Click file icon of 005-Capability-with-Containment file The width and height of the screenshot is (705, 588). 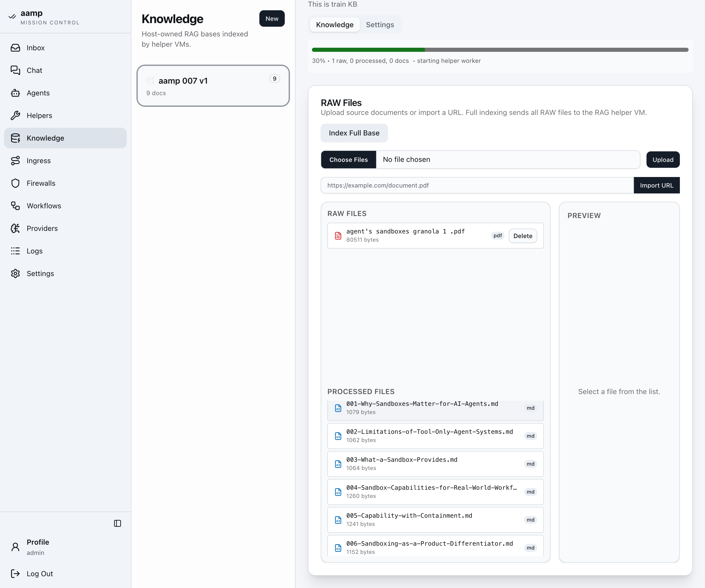tap(338, 520)
